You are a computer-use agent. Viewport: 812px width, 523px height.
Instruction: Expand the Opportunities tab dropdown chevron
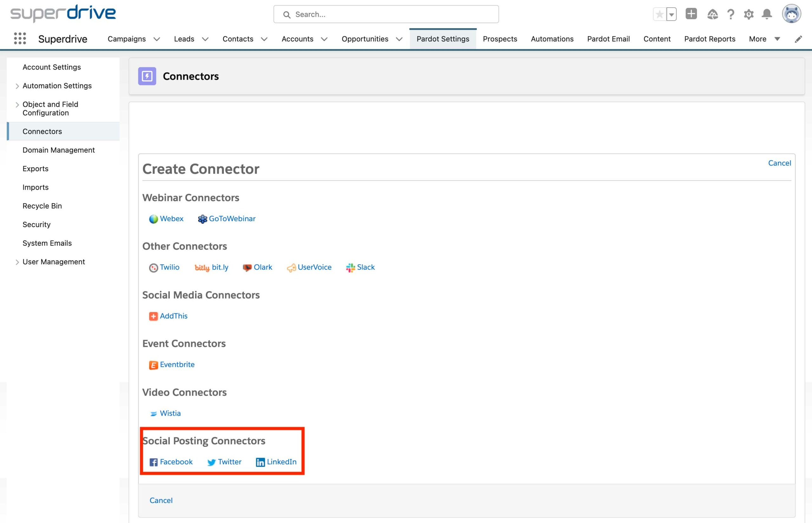click(399, 39)
